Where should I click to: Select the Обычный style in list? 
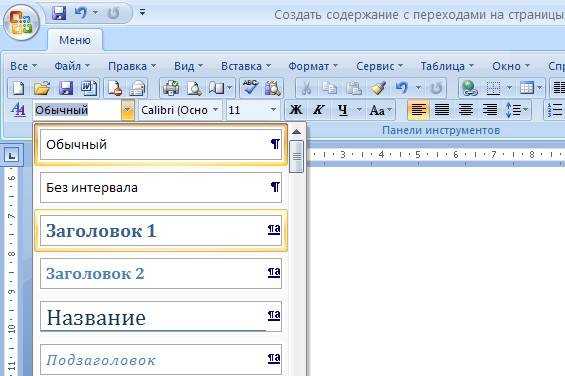161,145
